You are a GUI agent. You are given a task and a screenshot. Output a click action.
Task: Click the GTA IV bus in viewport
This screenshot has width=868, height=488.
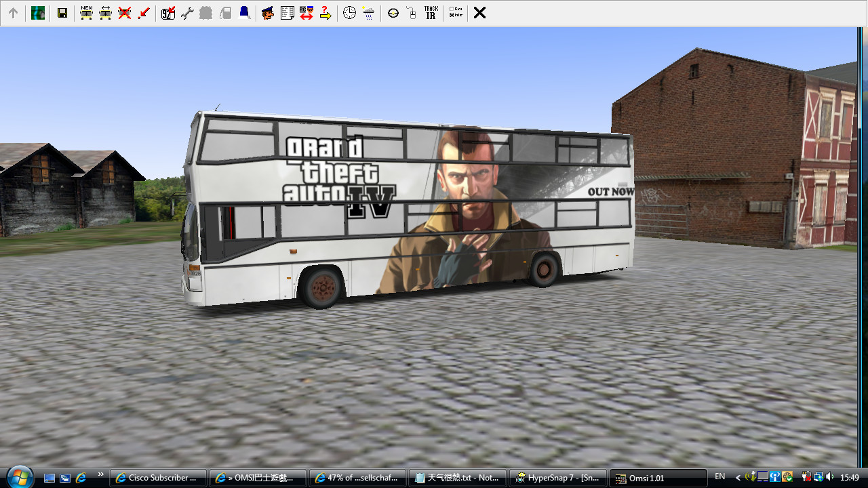pyautogui.click(x=408, y=210)
